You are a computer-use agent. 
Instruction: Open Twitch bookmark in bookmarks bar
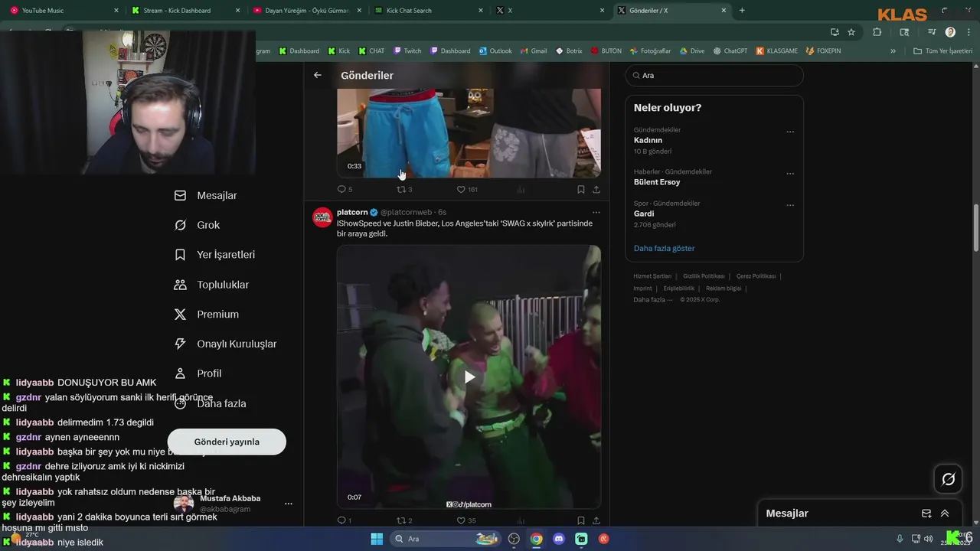pyautogui.click(x=407, y=51)
